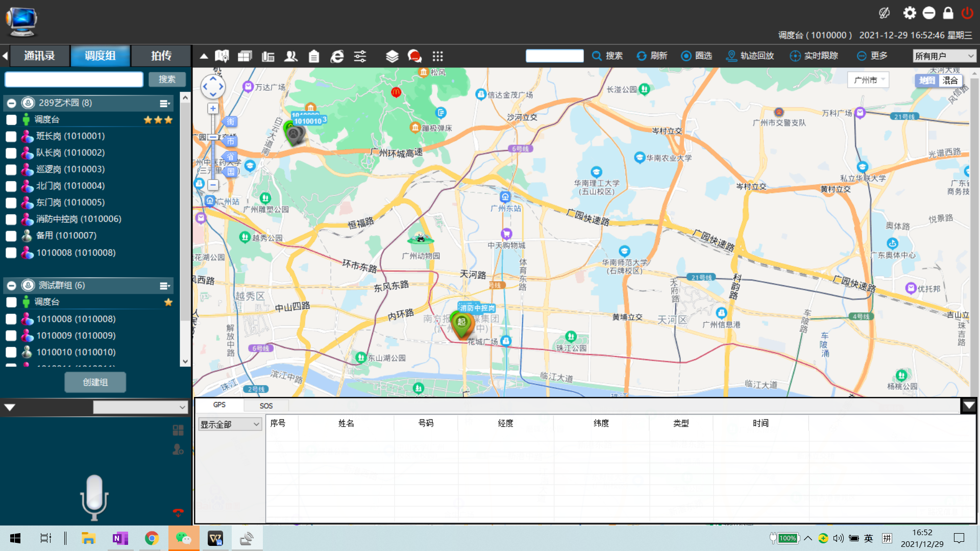The image size is (980, 551).
Task: Check the 班长岗 (1010001) checkbox
Action: [11, 136]
